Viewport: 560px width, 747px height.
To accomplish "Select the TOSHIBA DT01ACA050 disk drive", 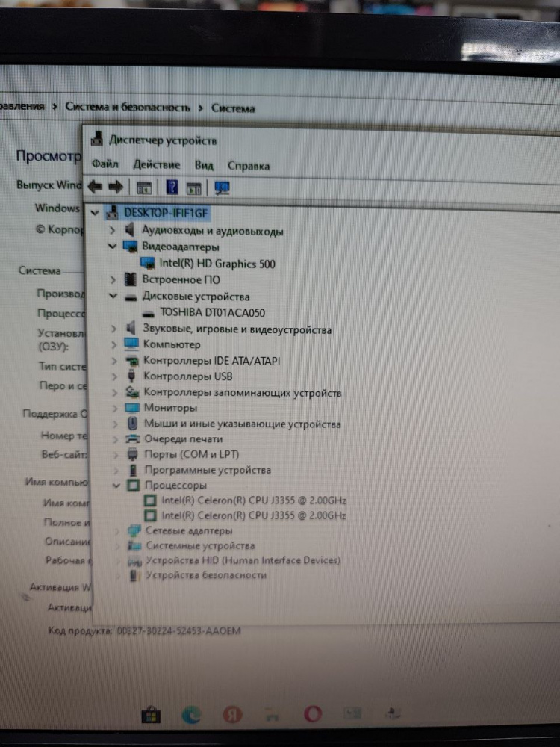I will click(x=212, y=313).
